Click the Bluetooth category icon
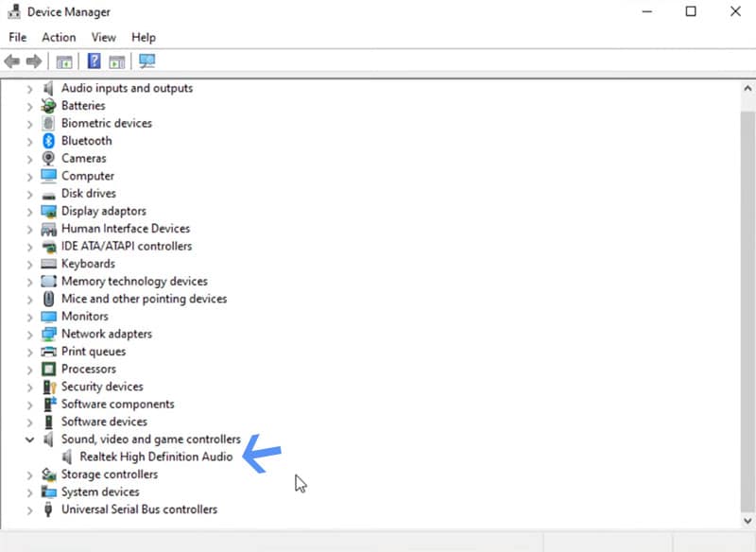The image size is (756, 552). click(x=49, y=140)
